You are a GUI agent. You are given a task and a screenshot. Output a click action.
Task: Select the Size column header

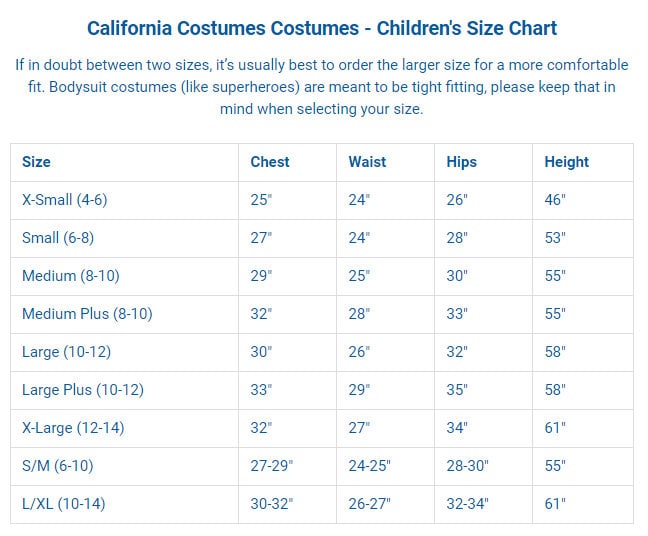36,162
